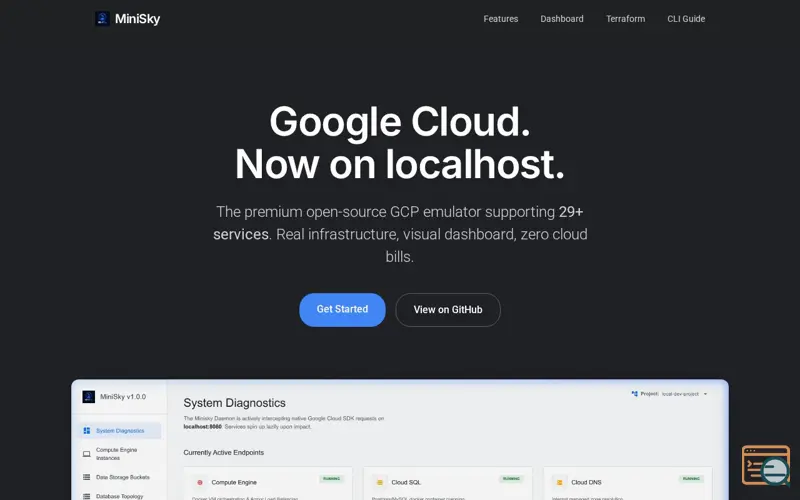
Task: Click the Compute Engine card icon
Action: coord(200,482)
